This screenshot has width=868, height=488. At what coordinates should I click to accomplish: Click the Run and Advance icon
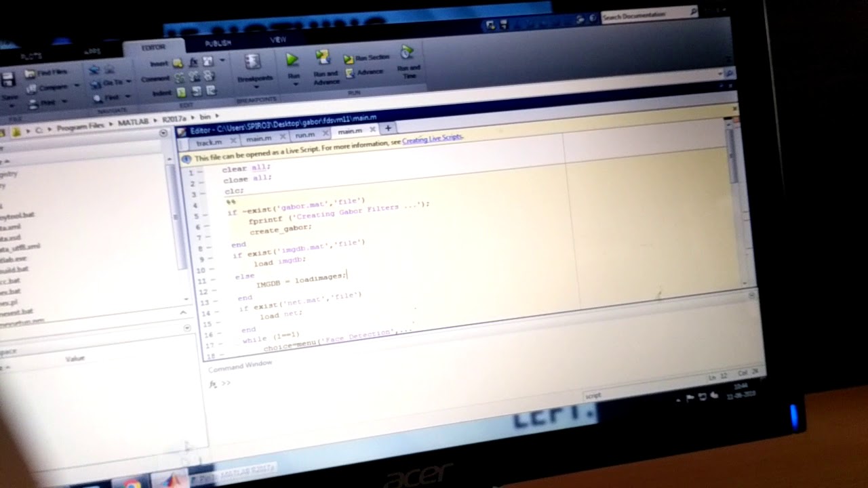[x=323, y=58]
